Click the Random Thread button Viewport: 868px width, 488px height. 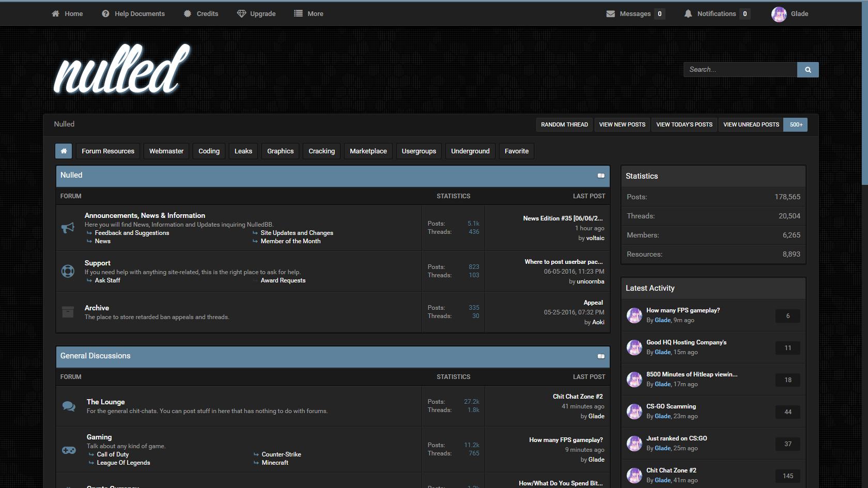coord(565,124)
